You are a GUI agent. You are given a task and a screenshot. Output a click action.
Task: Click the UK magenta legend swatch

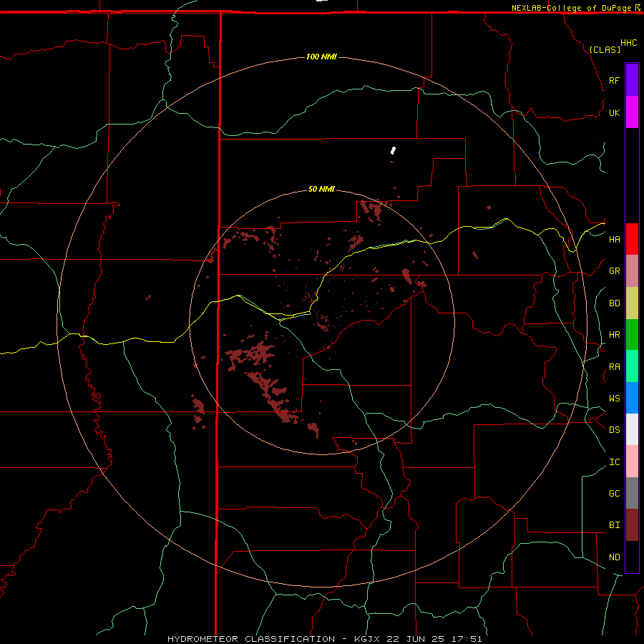click(632, 112)
